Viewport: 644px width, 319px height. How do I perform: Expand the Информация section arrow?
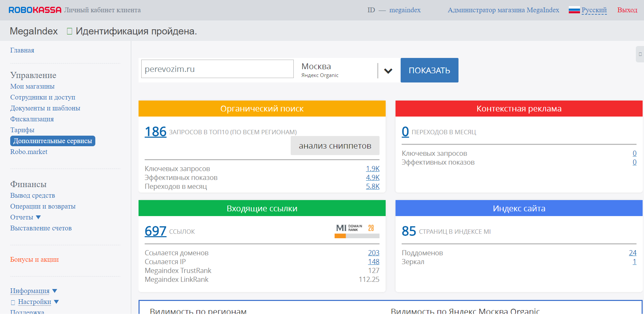pos(54,291)
